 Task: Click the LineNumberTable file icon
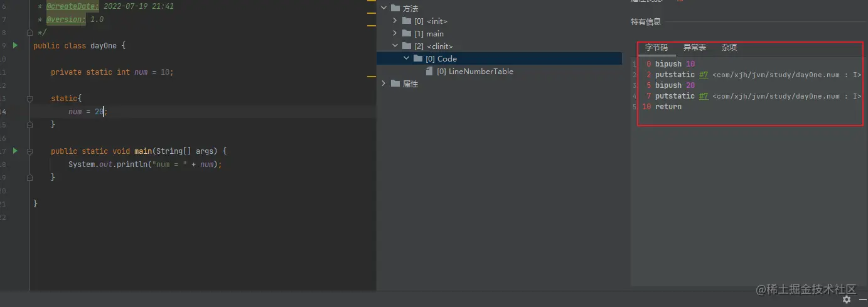point(430,72)
